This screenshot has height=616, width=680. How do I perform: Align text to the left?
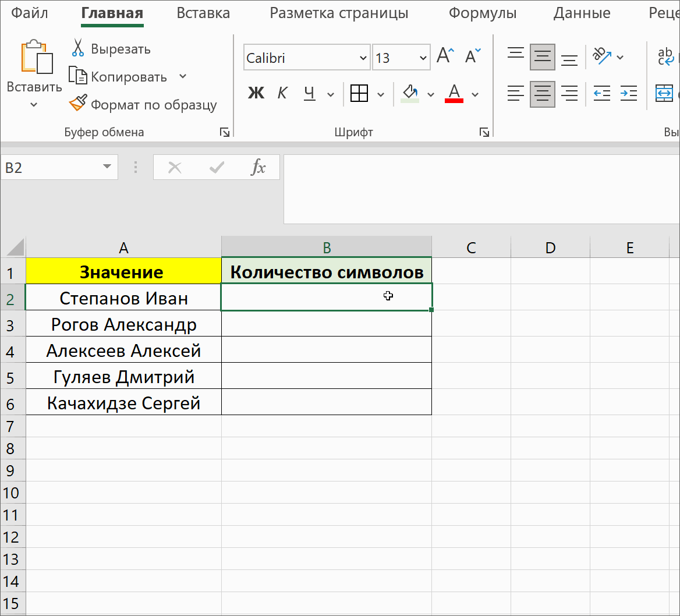(x=516, y=94)
